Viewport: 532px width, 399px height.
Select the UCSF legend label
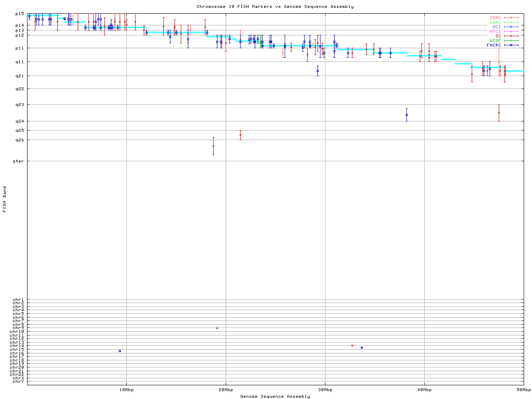[495, 41]
